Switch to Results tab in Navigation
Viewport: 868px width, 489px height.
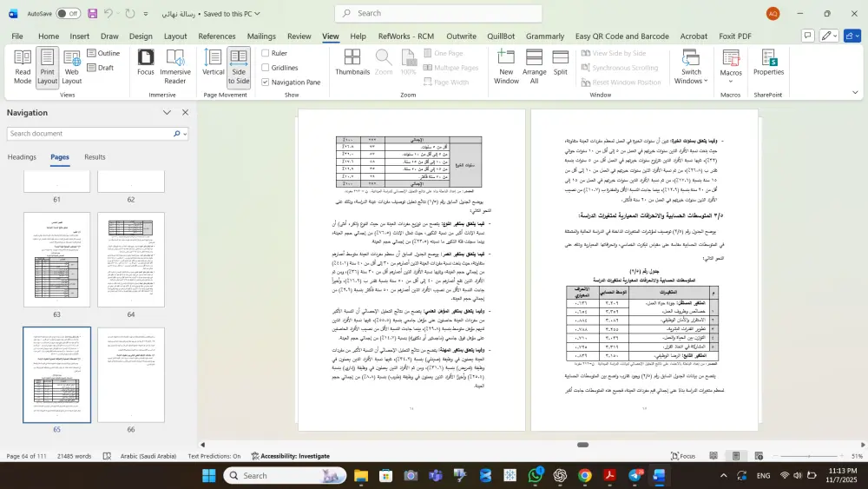[x=95, y=156]
